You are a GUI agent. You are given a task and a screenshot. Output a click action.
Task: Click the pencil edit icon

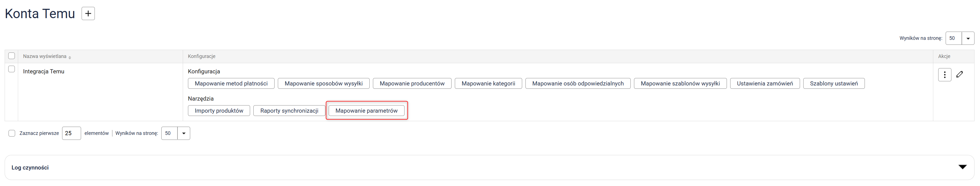coord(959,74)
